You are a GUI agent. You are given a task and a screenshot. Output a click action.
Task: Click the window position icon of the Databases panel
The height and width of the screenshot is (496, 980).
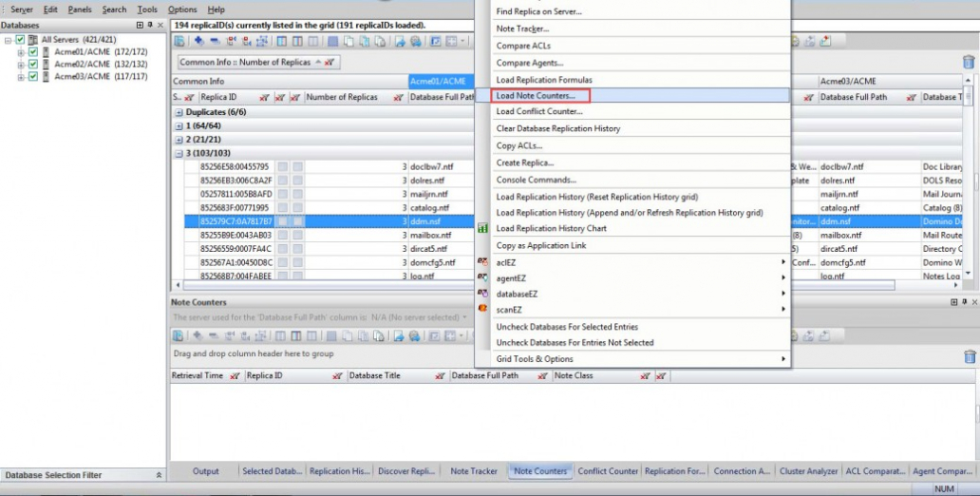[x=140, y=25]
